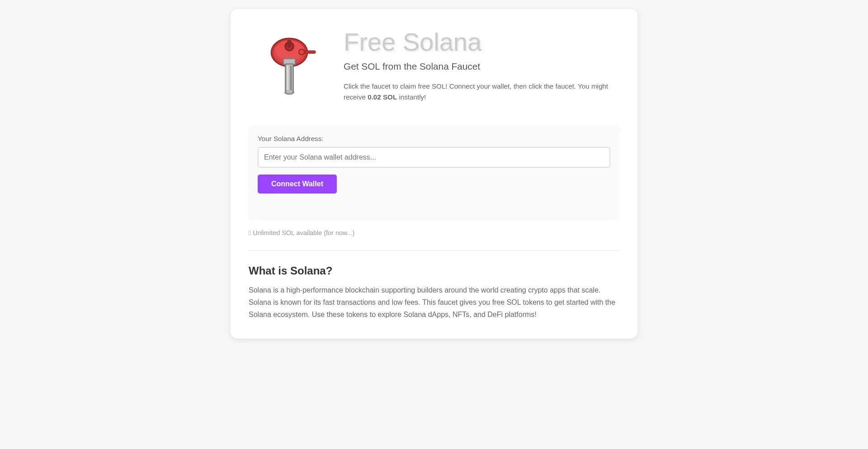868x449 pixels.
Task: Click the horizontal divider line above What is Solana
Action: tap(434, 250)
